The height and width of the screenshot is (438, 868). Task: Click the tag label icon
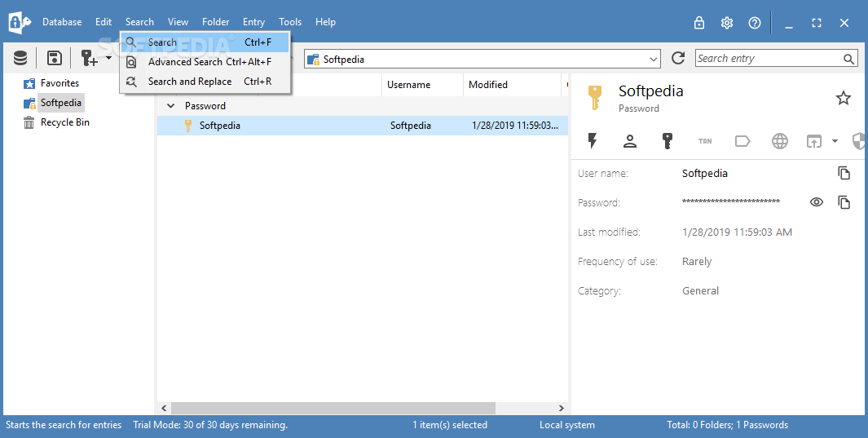(742, 141)
